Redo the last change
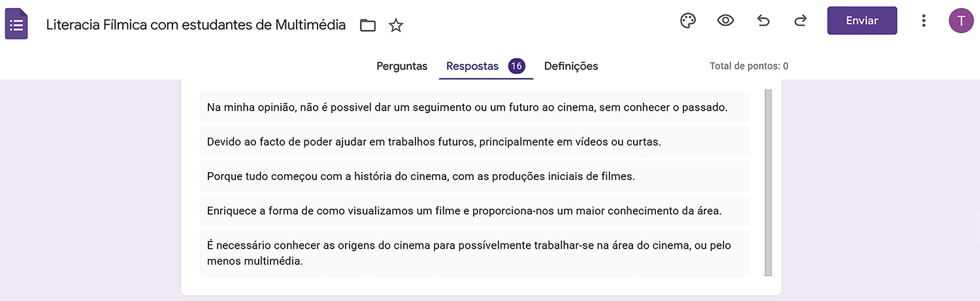980x301 pixels. [x=800, y=21]
